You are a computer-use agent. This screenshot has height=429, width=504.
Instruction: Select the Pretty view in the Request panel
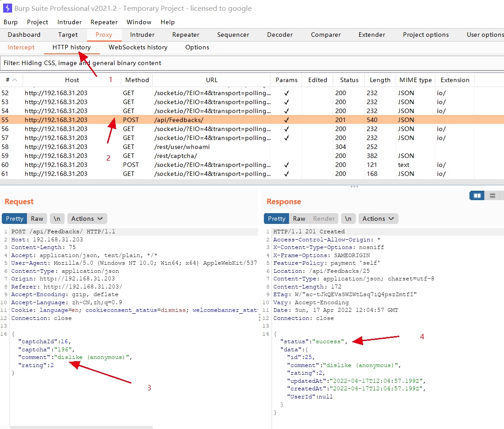14,219
